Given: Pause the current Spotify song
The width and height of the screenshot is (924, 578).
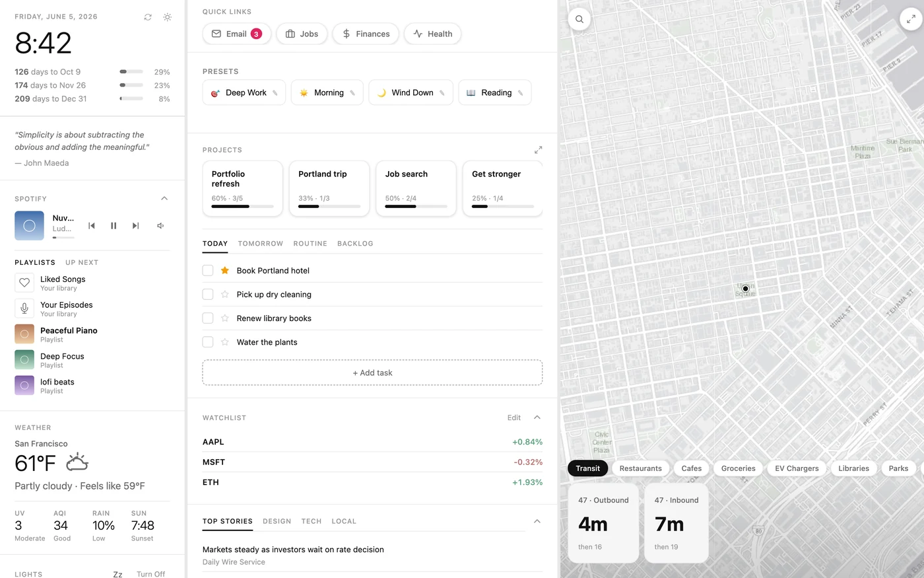Looking at the screenshot, I should click(114, 226).
